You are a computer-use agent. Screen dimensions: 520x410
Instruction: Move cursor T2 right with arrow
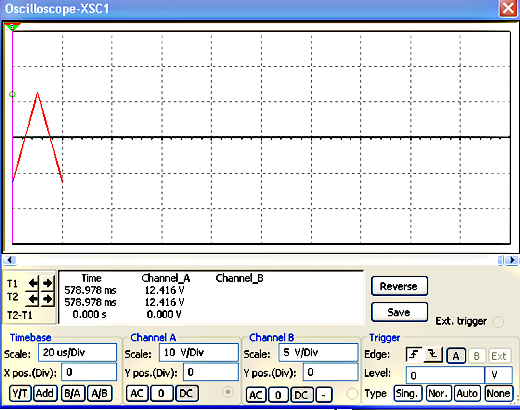[x=47, y=299]
